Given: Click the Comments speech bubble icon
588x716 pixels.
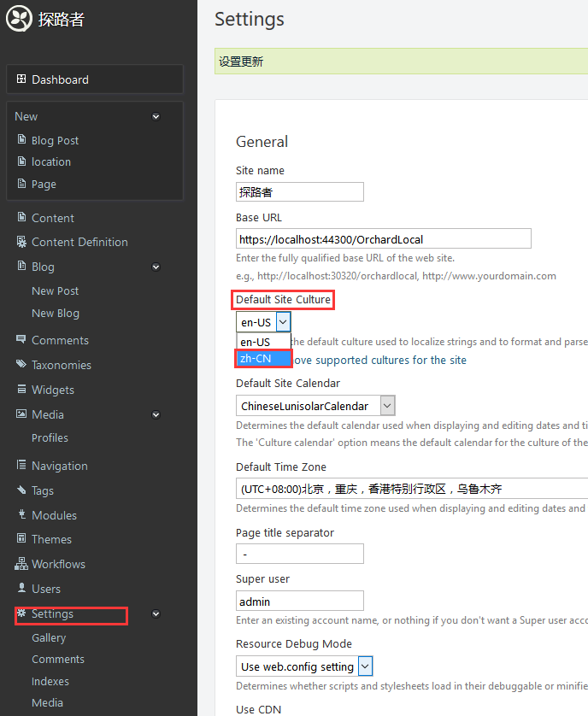Looking at the screenshot, I should click(x=21, y=339).
